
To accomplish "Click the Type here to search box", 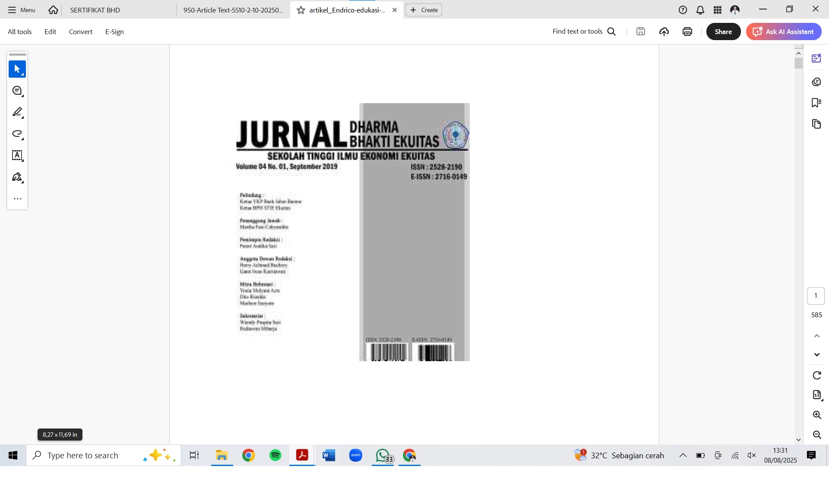I will pyautogui.click(x=104, y=455).
